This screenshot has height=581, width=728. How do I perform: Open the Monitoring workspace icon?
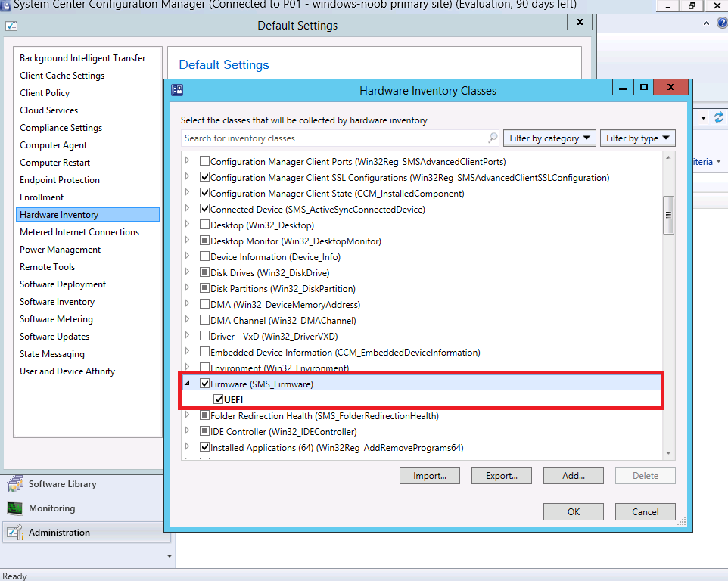click(15, 508)
